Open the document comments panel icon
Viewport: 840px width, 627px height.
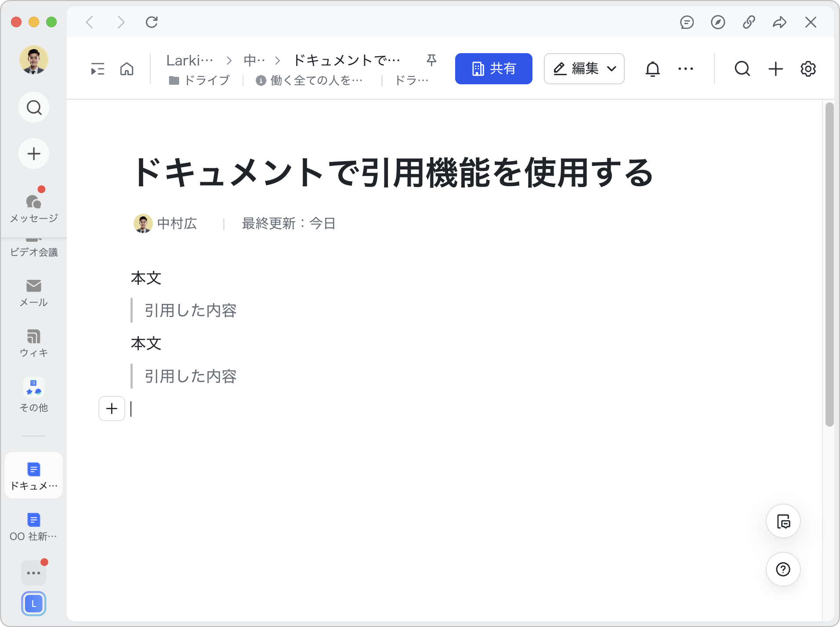(x=783, y=521)
